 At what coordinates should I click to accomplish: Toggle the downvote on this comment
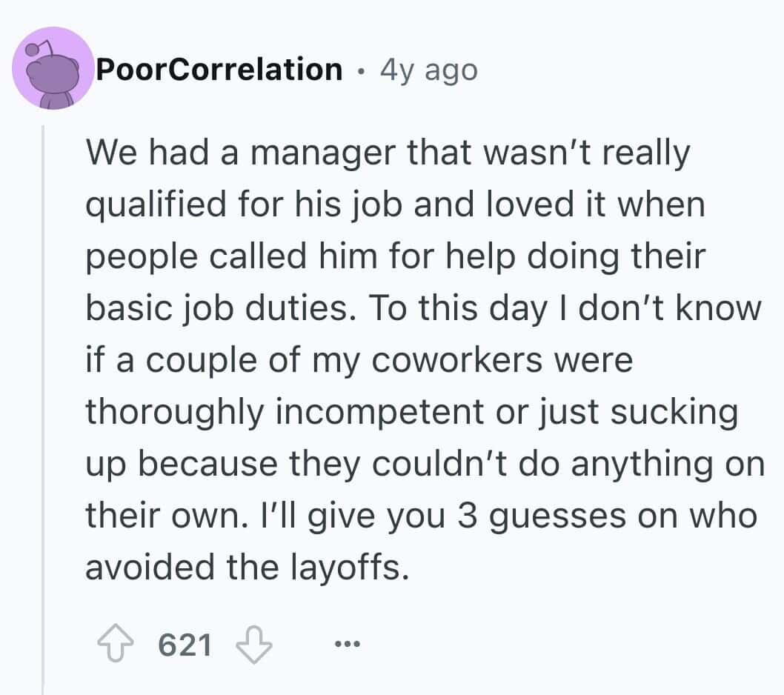tap(253, 644)
